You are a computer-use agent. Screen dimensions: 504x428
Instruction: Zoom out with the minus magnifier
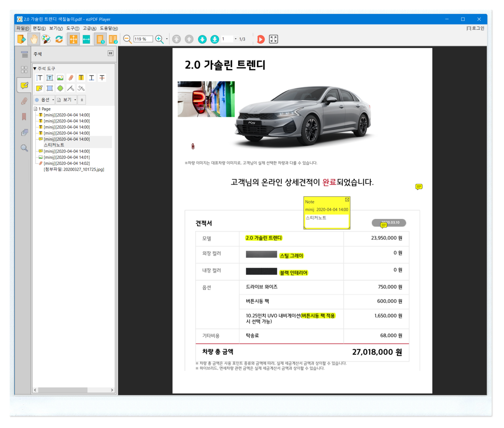127,39
